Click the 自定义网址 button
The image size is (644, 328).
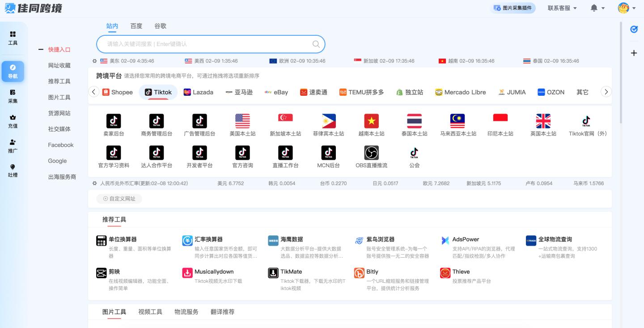point(119,199)
